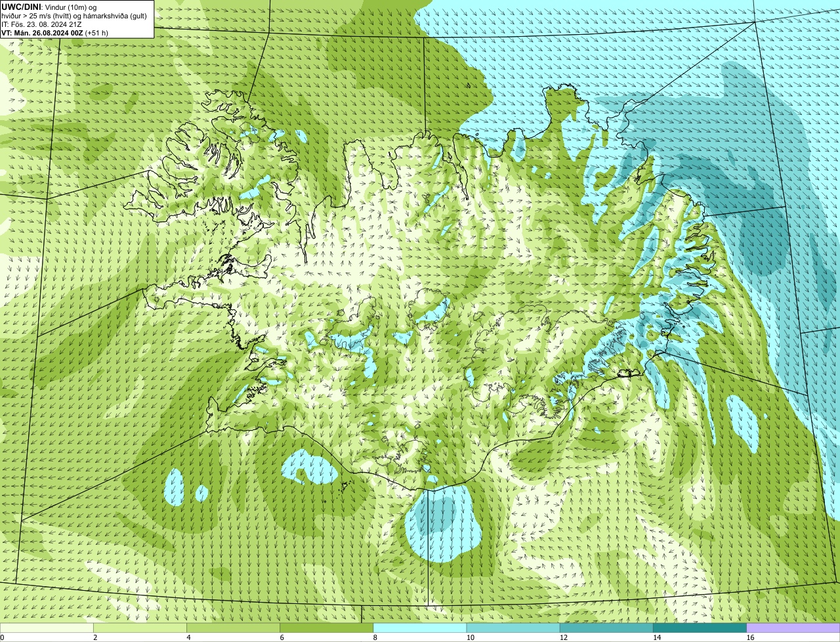Click the 10–12 m/s legend color swatch
Viewport: 840px width, 642px height.
pos(513,628)
